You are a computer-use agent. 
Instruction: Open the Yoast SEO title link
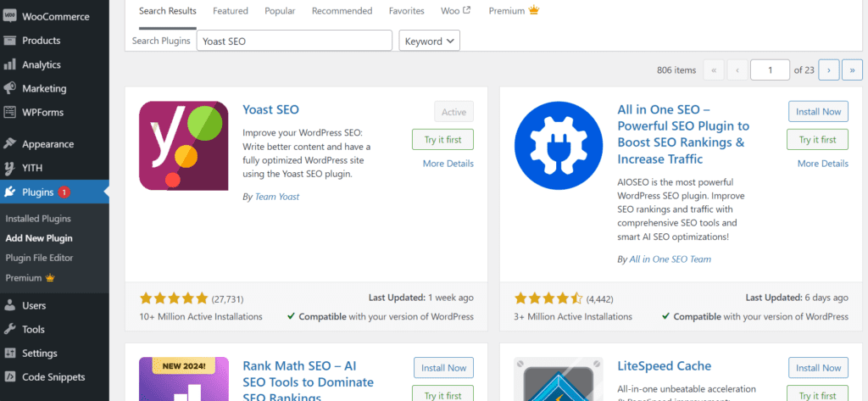point(270,109)
